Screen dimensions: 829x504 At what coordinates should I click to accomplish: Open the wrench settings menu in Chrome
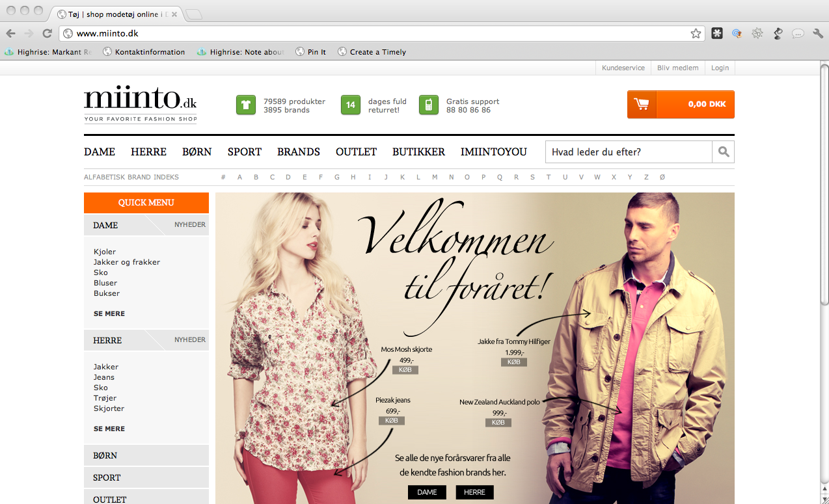[818, 33]
